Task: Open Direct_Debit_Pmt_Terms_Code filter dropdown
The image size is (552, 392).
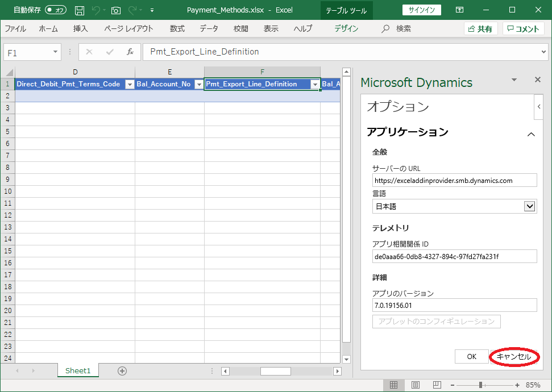Action: (x=130, y=84)
